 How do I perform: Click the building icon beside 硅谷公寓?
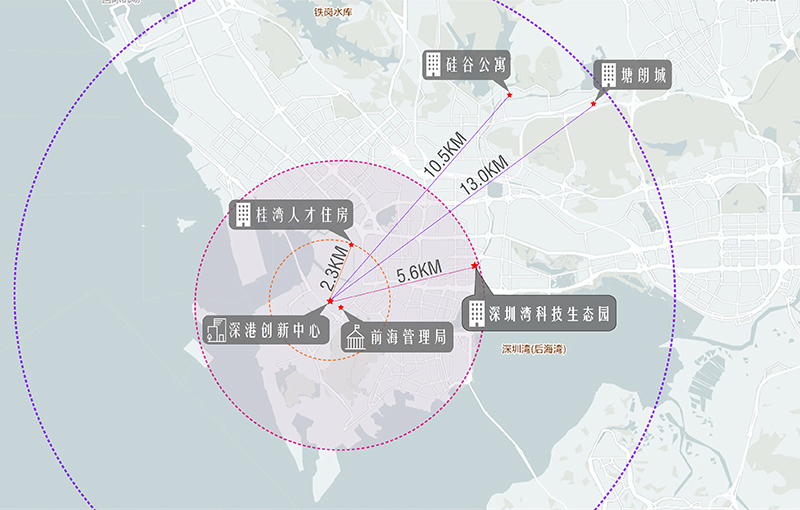coord(433,65)
